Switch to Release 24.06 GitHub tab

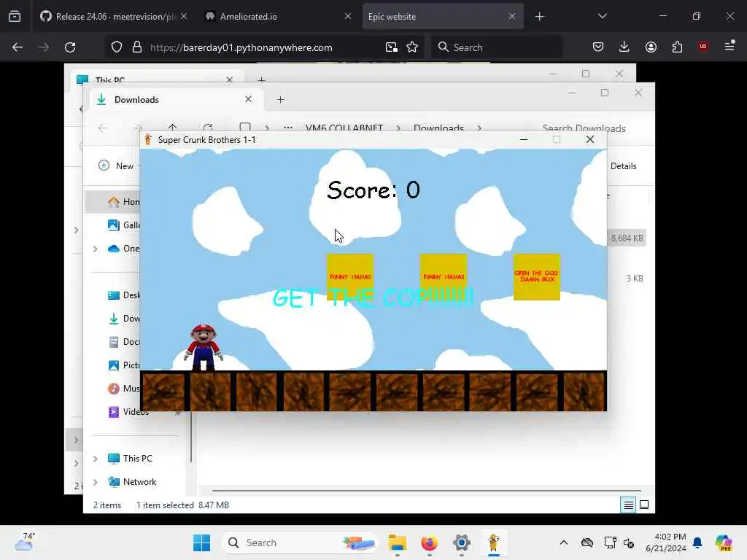(x=113, y=16)
